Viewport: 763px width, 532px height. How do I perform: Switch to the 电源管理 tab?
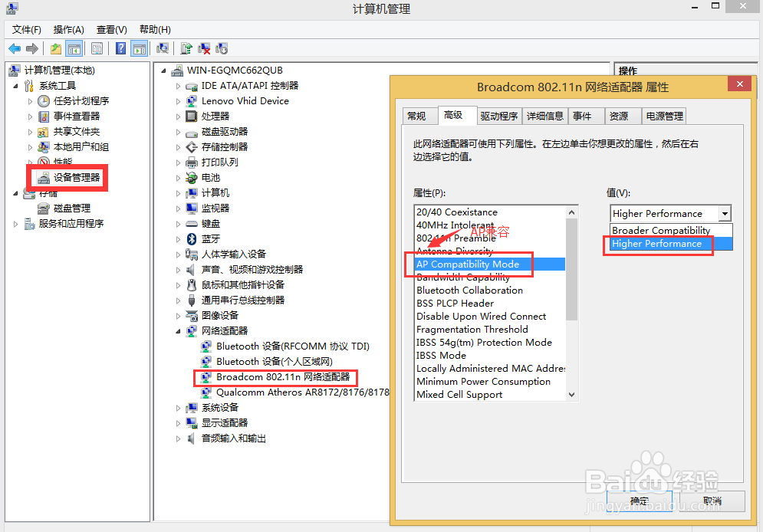(664, 117)
